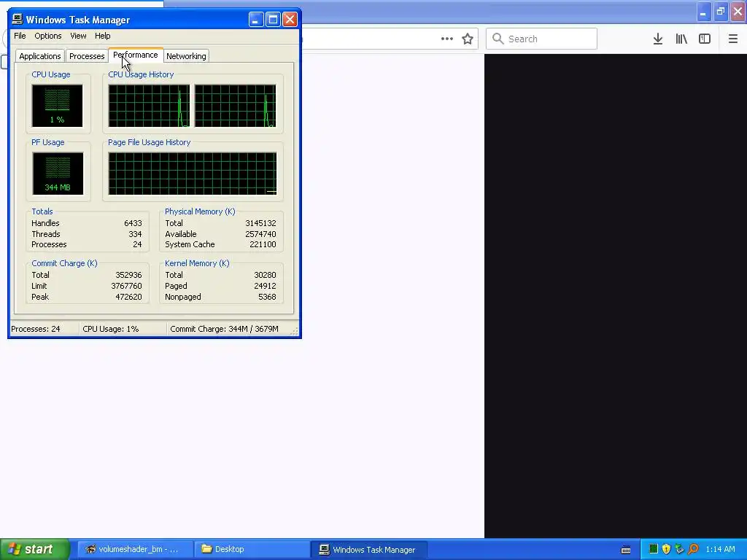This screenshot has height=560, width=747.
Task: Click the Commit Charge Peak value 472620
Action: pos(128,297)
